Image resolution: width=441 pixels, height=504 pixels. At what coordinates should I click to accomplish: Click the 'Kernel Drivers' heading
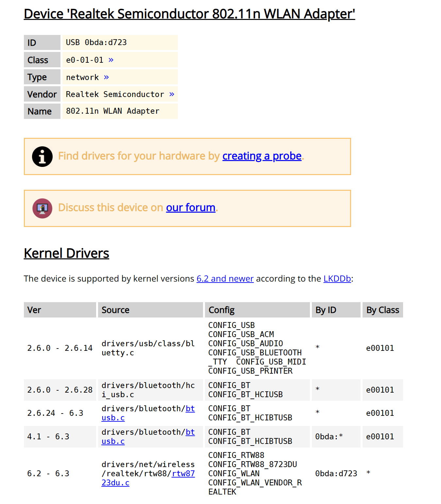tap(66, 253)
